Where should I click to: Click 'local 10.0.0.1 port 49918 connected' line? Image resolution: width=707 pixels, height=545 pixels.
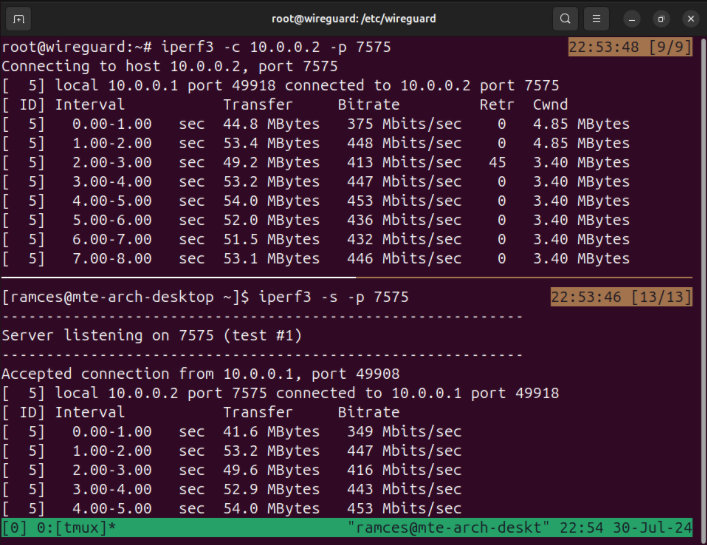pyautogui.click(x=280, y=86)
